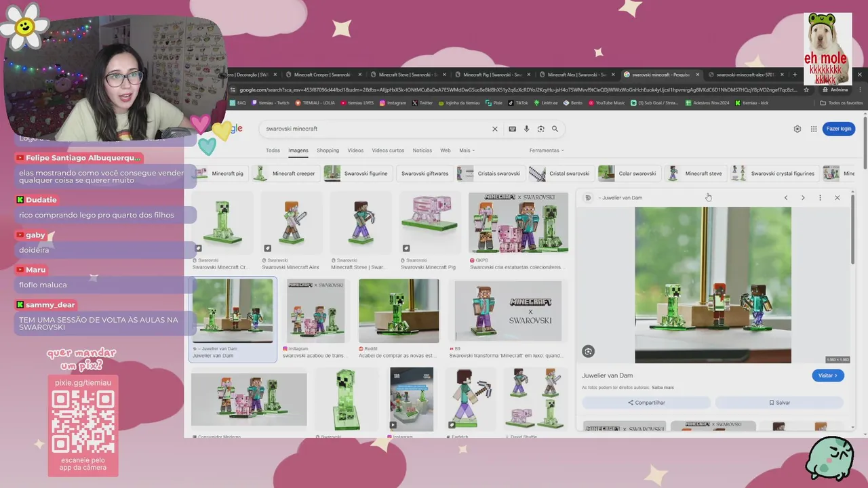868x488 pixels.
Task: Switch to the Todas results tab
Action: tap(273, 150)
